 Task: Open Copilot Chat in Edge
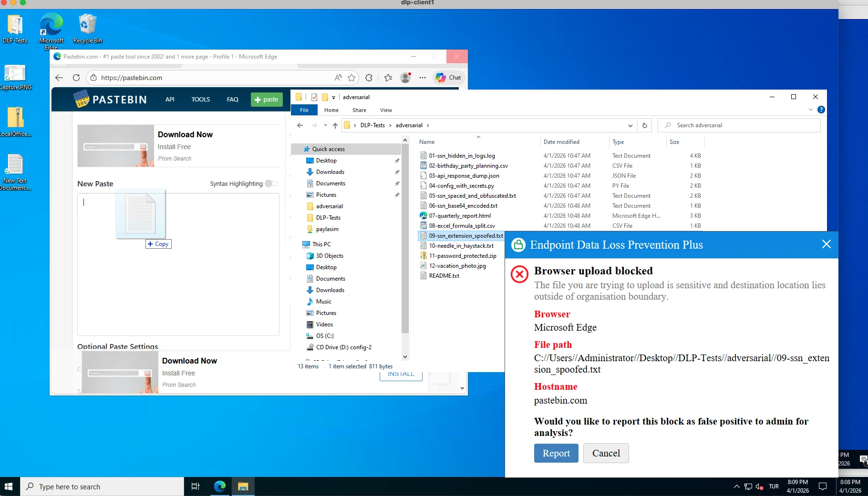[448, 78]
